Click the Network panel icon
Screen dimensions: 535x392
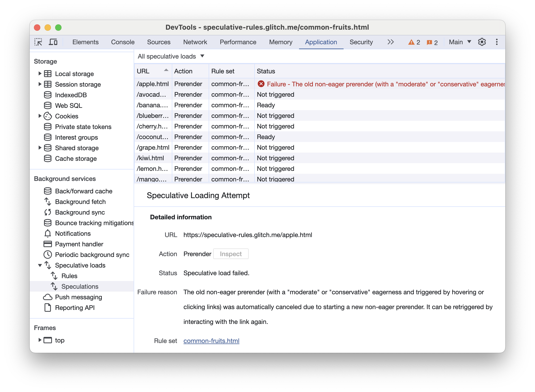(195, 42)
